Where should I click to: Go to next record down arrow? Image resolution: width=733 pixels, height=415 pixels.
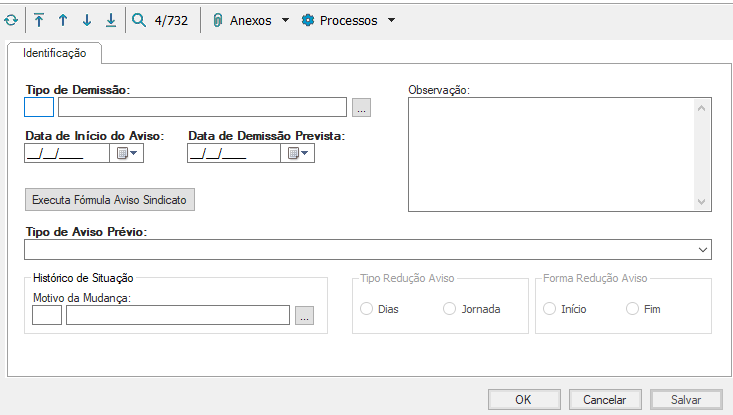(x=86, y=20)
